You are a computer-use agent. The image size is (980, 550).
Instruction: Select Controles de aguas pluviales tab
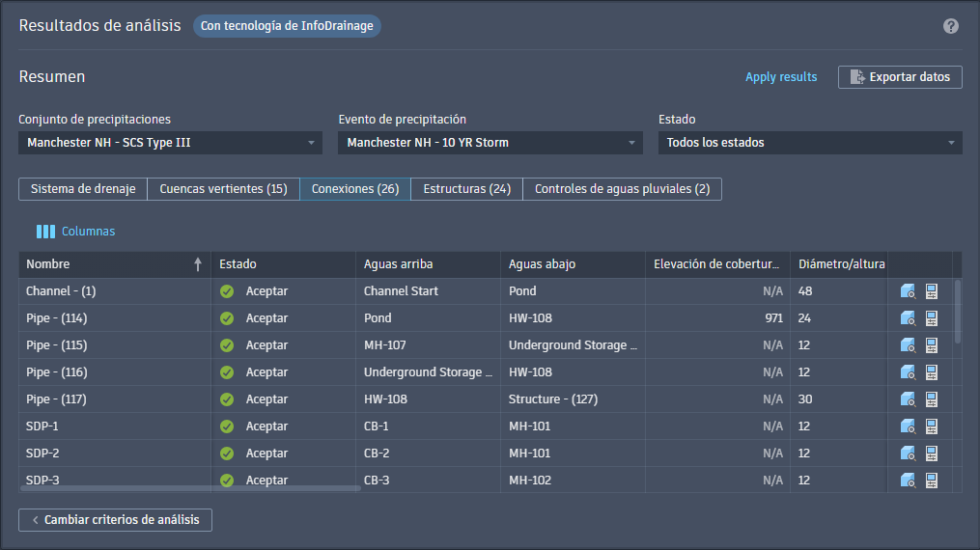click(622, 189)
